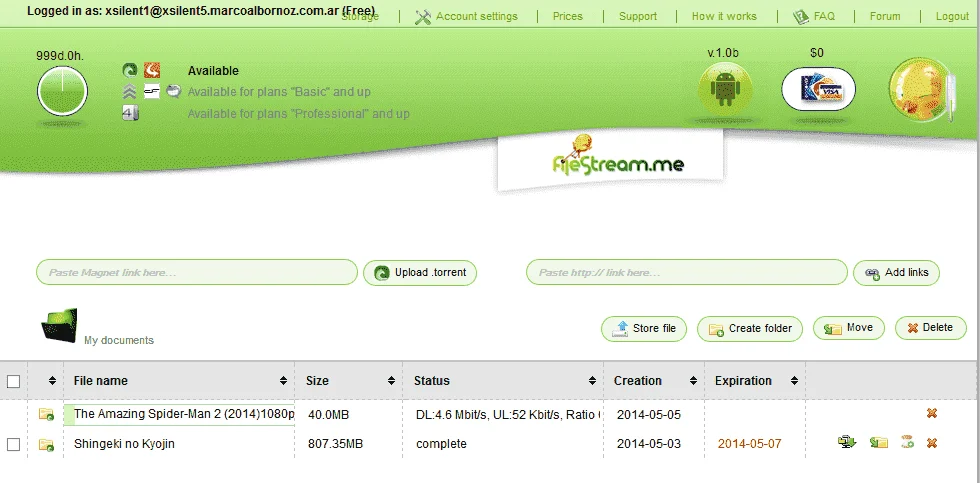
Task: Click the white square icon in Basic plans row
Action: click(x=152, y=92)
